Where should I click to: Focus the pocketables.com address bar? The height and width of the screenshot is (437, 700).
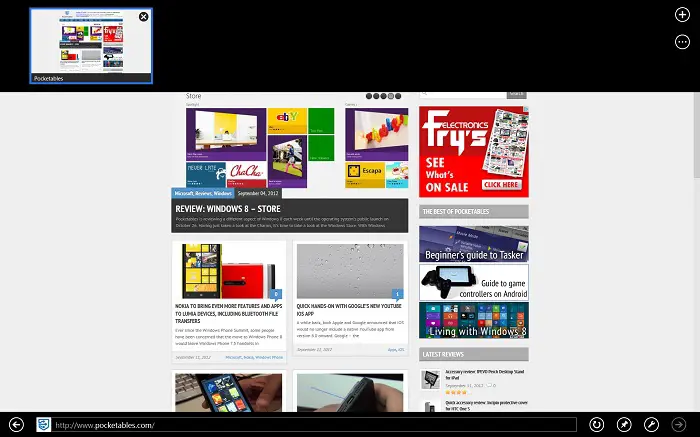[314, 425]
